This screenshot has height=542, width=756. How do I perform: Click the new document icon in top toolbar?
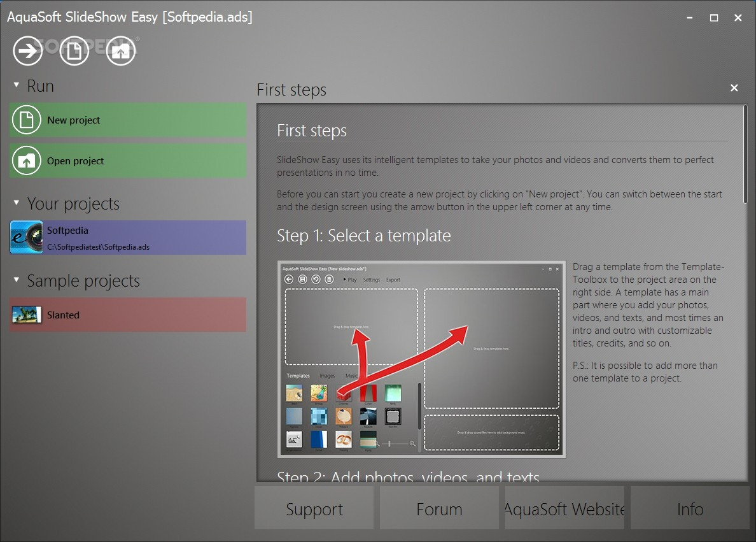[74, 51]
